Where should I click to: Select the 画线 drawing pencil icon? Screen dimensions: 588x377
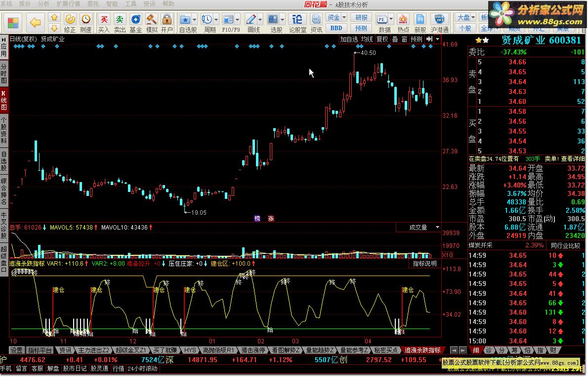point(251,19)
